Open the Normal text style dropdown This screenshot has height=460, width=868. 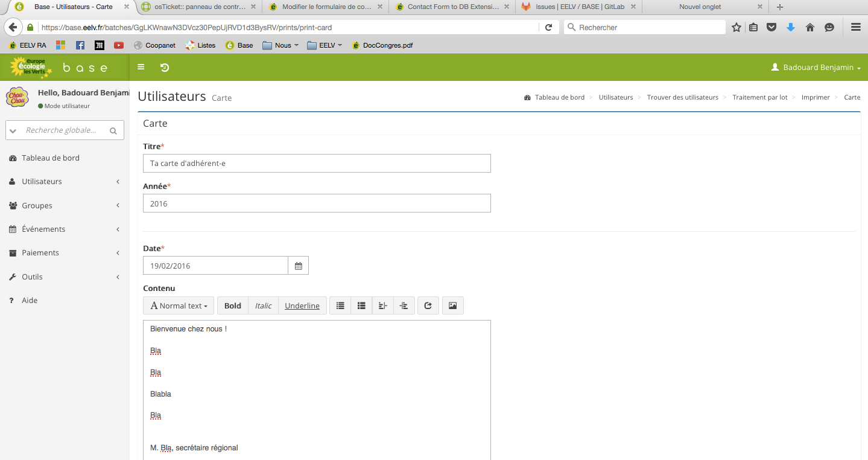tap(179, 305)
